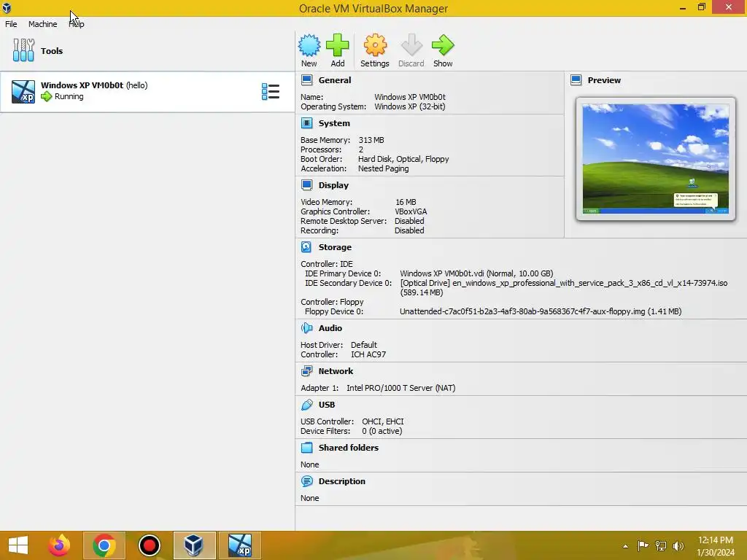Screen dimensions: 747x560
Task: Open the USB settings header link
Action: tap(326, 404)
